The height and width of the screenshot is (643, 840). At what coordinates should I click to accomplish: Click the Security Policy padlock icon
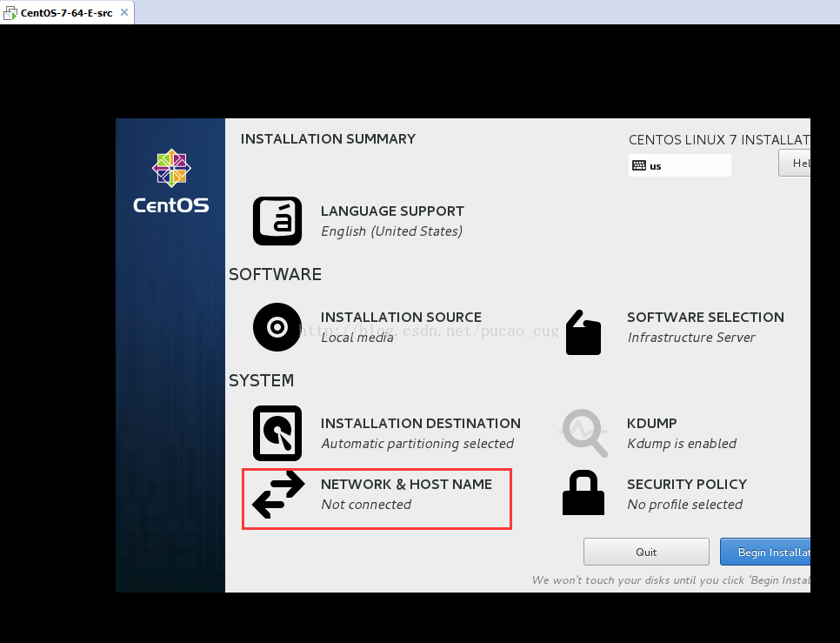[x=583, y=492]
